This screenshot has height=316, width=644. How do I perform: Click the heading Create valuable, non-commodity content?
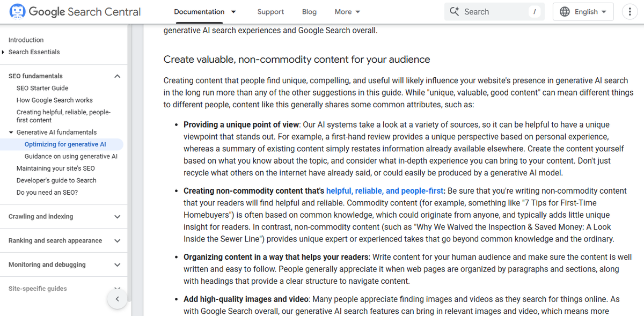[297, 59]
